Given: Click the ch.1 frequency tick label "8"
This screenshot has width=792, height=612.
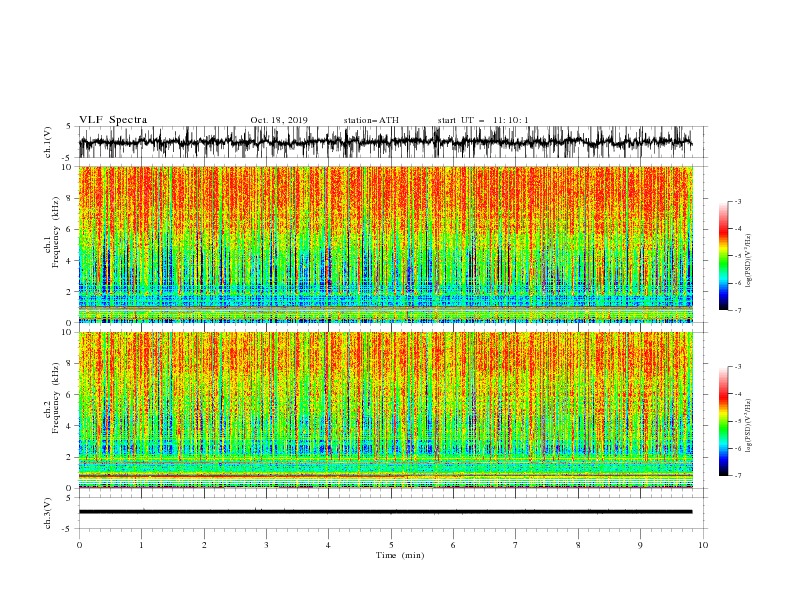Looking at the screenshot, I should click(x=69, y=198).
